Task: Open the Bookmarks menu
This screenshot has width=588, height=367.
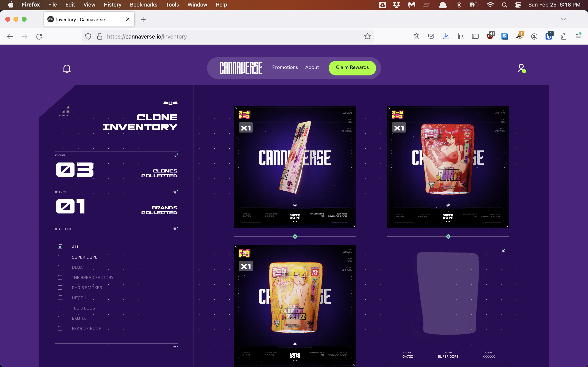Action: click(143, 5)
